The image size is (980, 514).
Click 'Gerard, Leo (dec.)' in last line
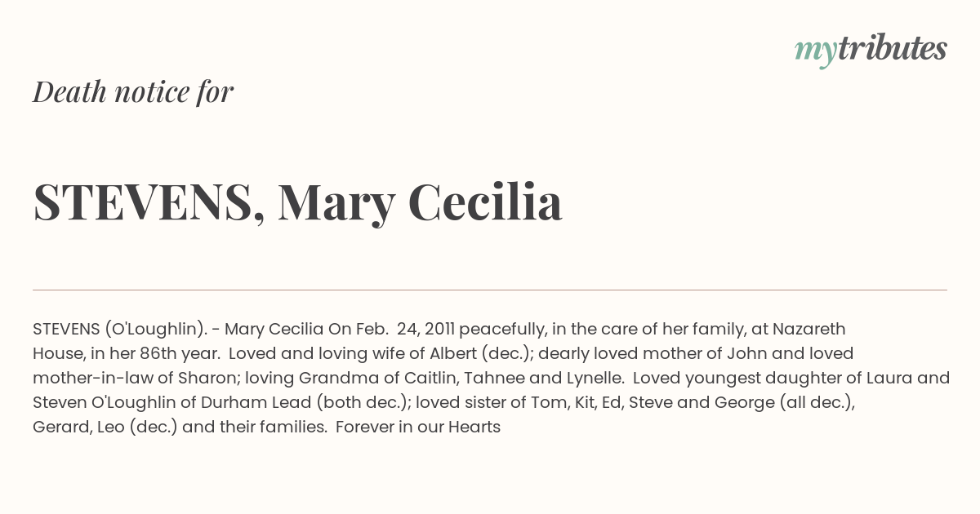click(x=105, y=428)
